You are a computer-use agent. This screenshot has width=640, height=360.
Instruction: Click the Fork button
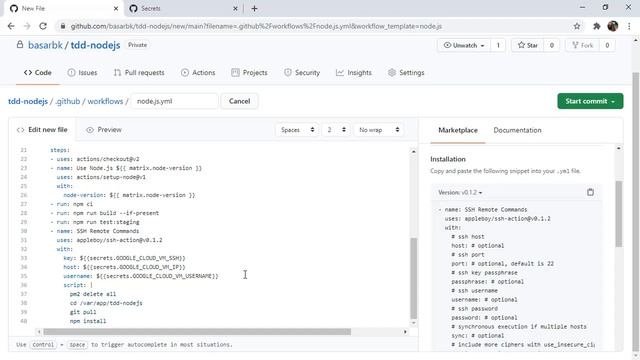click(x=582, y=45)
